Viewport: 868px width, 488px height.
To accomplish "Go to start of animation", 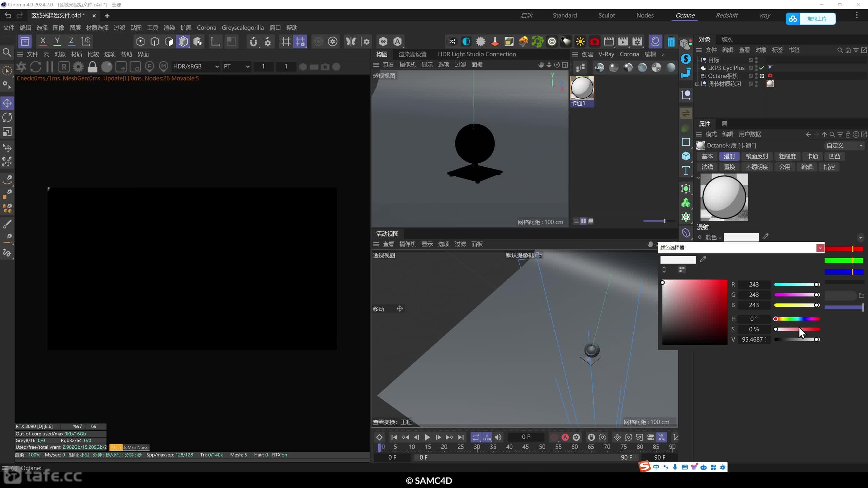I will click(394, 437).
